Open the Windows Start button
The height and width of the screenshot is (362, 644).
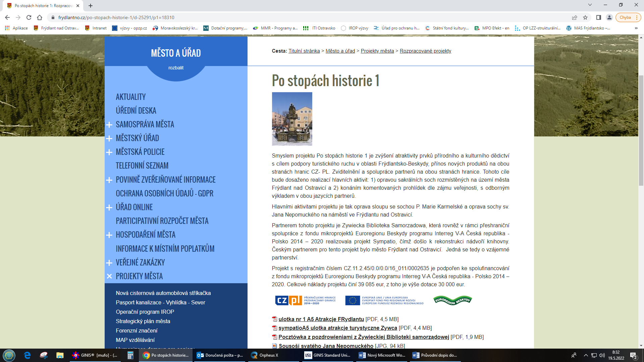coord(9,355)
